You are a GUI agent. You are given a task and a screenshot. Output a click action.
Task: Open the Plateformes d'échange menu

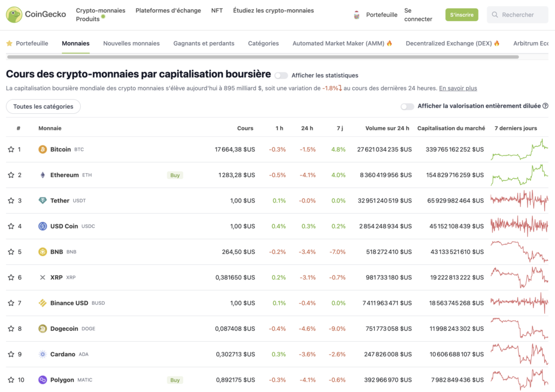[x=168, y=10]
